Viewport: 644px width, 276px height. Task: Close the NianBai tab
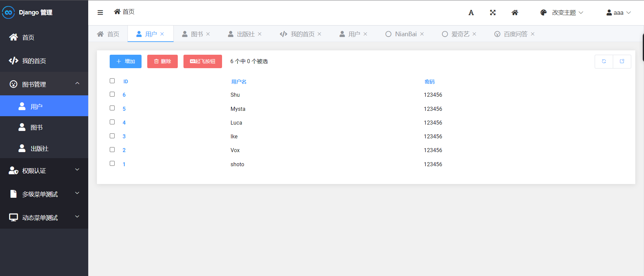coord(422,34)
